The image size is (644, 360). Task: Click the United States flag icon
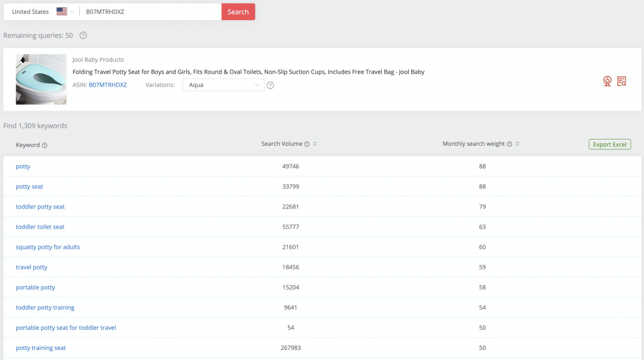click(62, 11)
